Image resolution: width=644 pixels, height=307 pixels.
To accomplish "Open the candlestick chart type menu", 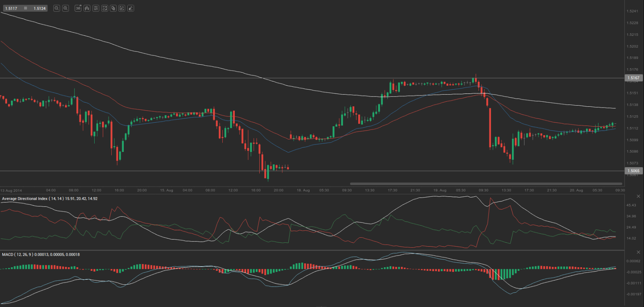I will (x=87, y=8).
